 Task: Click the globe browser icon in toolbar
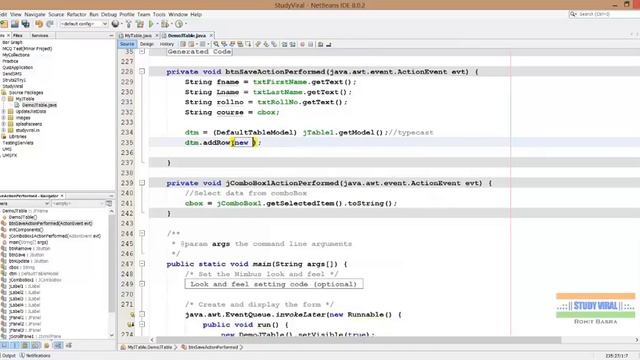116,24
